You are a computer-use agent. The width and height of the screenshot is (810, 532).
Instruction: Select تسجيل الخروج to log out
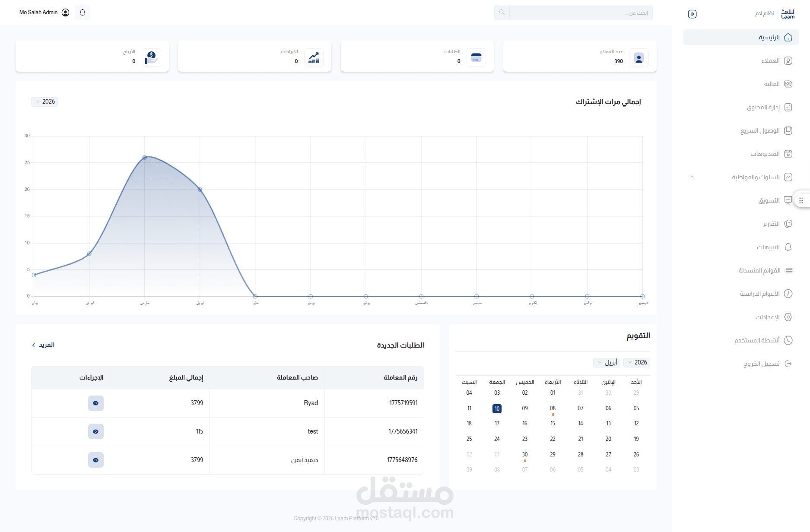coord(741,364)
